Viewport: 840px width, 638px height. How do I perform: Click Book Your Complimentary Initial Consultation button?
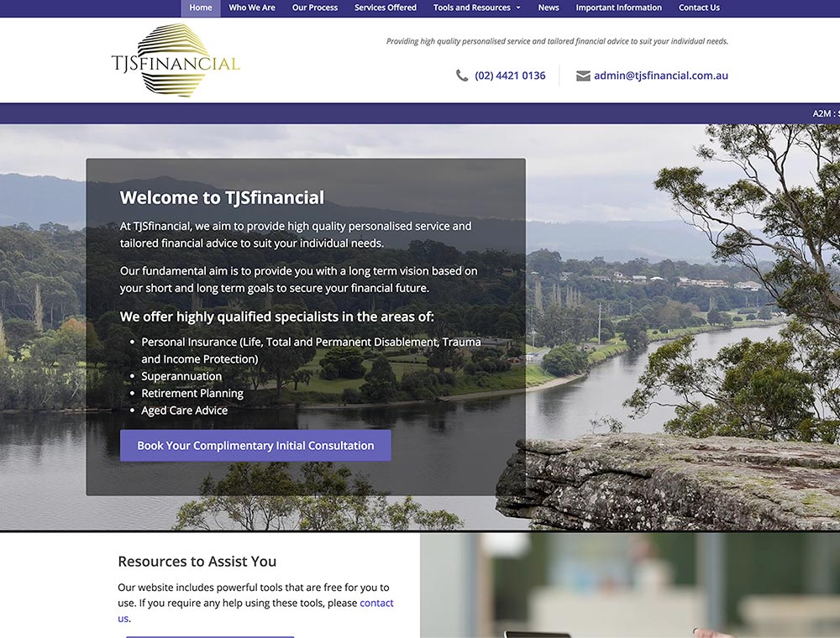[x=255, y=445]
